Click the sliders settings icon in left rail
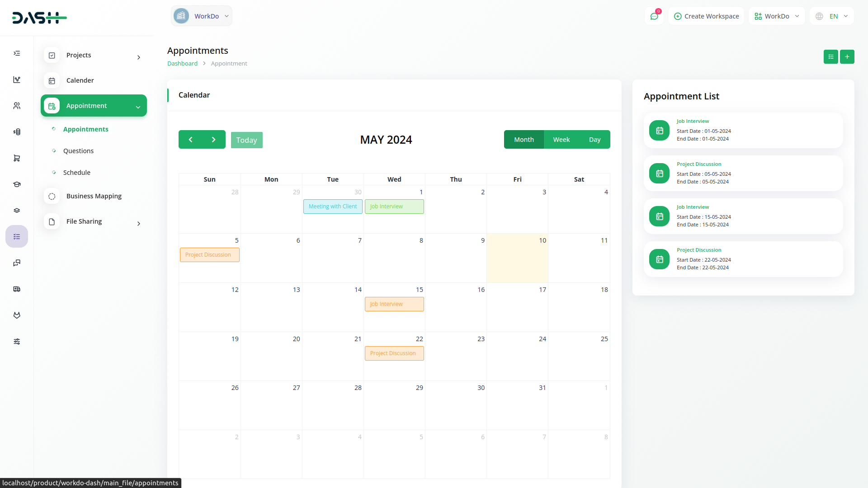Image resolution: width=868 pixels, height=488 pixels. coord(17,342)
